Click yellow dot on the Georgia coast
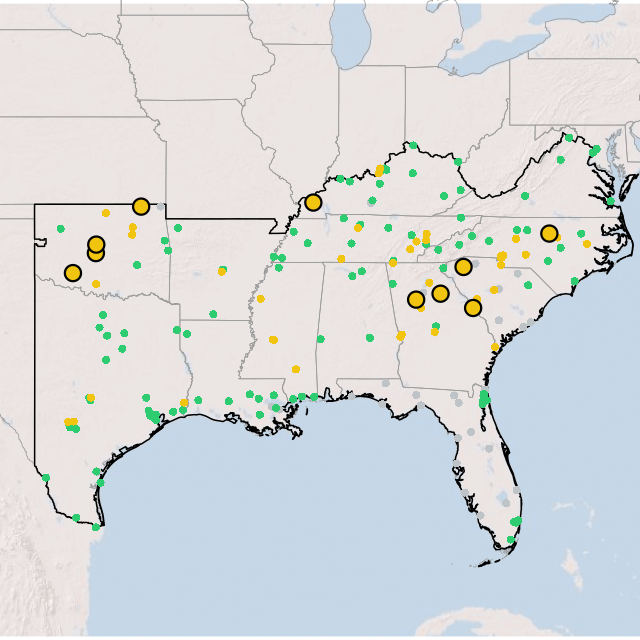Screen dimensions: 640x640 tap(495, 347)
